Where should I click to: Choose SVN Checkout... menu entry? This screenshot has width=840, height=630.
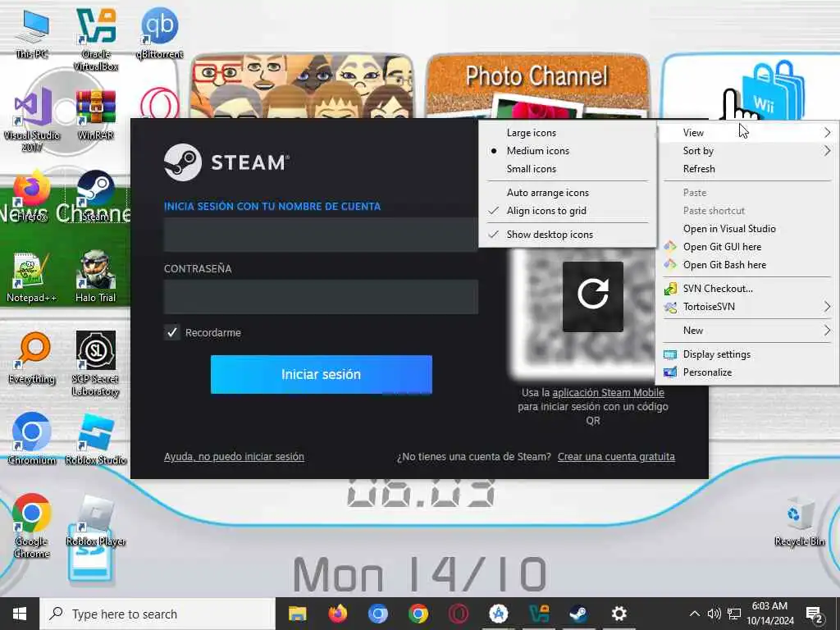[x=747, y=289]
